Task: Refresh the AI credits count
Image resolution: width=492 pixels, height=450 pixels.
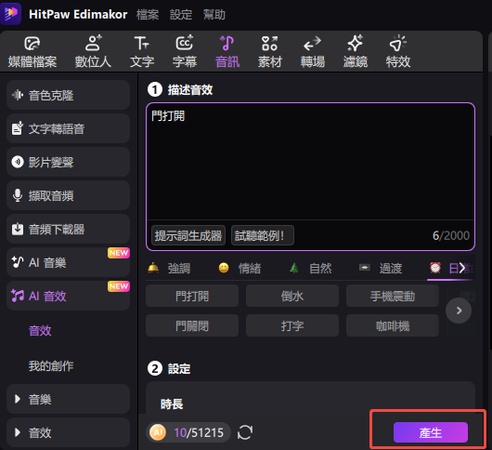Action: coord(245,433)
